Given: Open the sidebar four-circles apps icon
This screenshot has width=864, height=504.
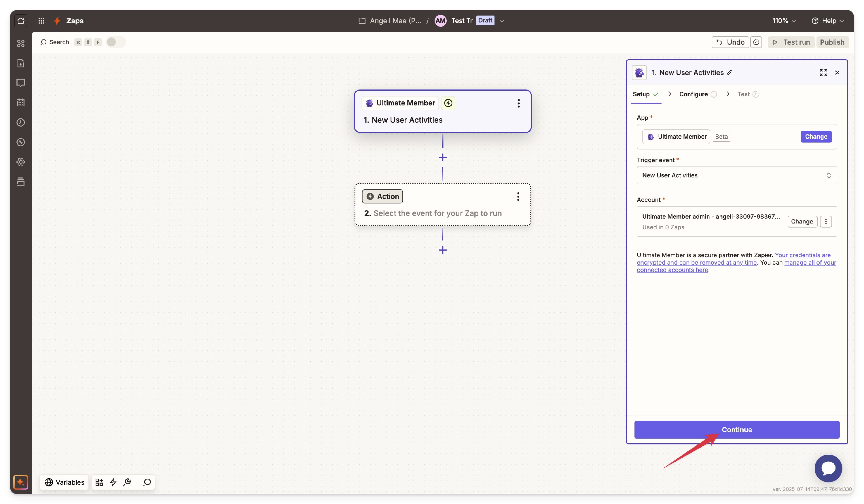Looking at the screenshot, I should click(x=20, y=43).
